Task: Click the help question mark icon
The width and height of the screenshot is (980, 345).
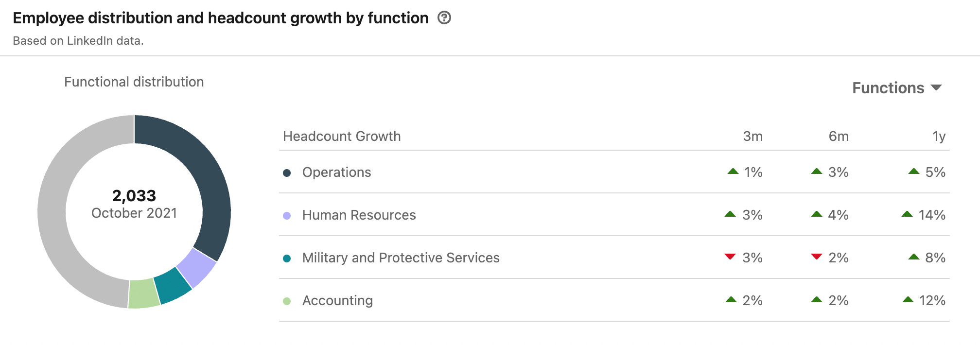Action: (x=444, y=18)
